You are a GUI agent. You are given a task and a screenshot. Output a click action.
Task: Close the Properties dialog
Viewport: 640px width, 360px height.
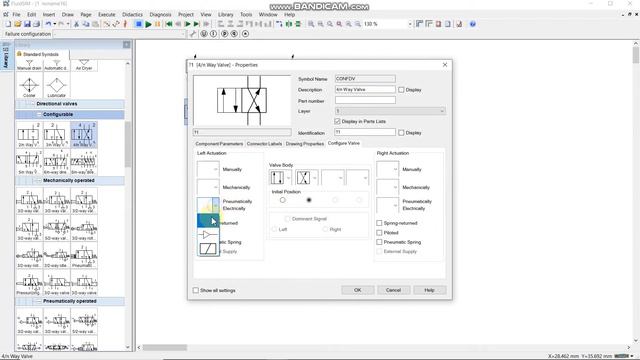[445, 65]
